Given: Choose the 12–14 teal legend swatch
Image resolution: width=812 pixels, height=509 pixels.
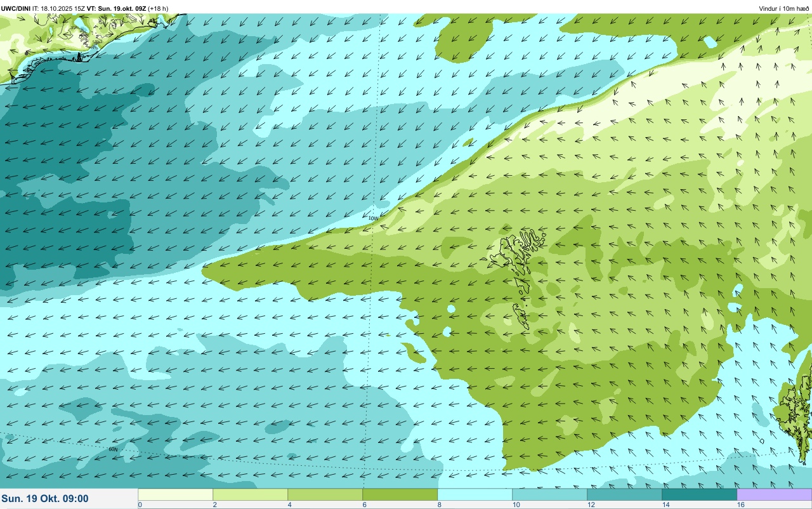Looking at the screenshot, I should point(624,494).
